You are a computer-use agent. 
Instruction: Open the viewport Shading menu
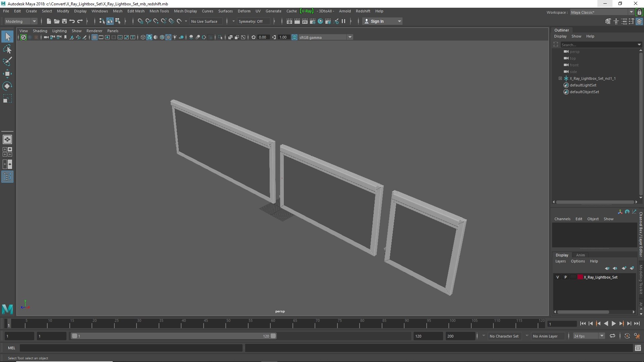point(40,31)
